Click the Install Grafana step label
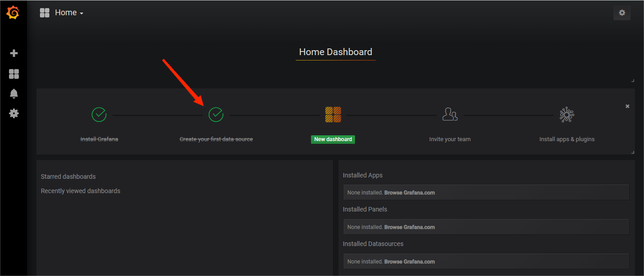This screenshot has width=644, height=276. tap(99, 139)
